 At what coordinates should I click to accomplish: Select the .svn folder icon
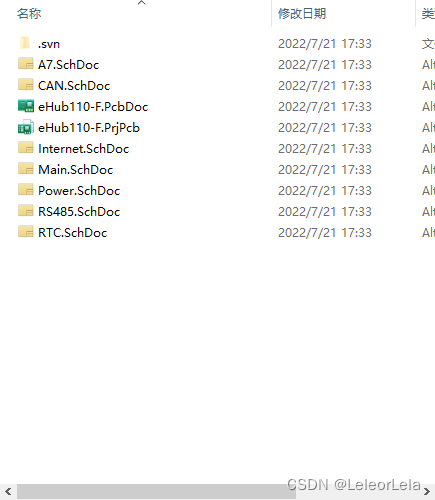click(25, 43)
